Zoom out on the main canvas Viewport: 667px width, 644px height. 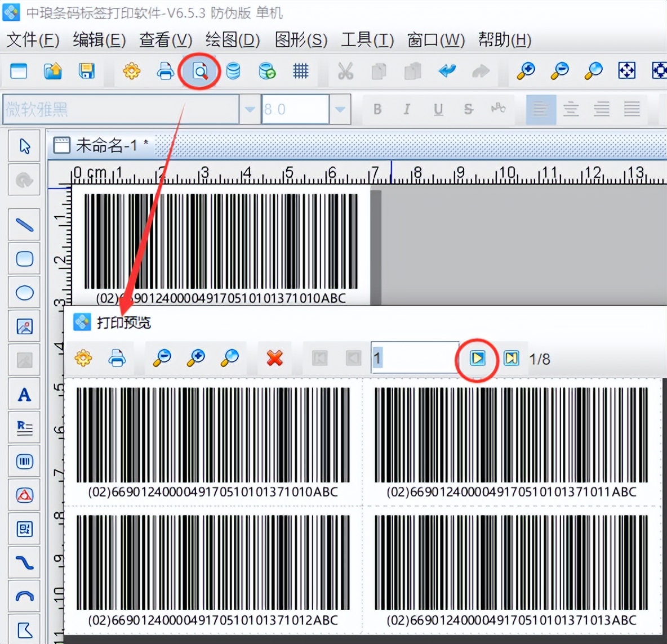tap(559, 71)
